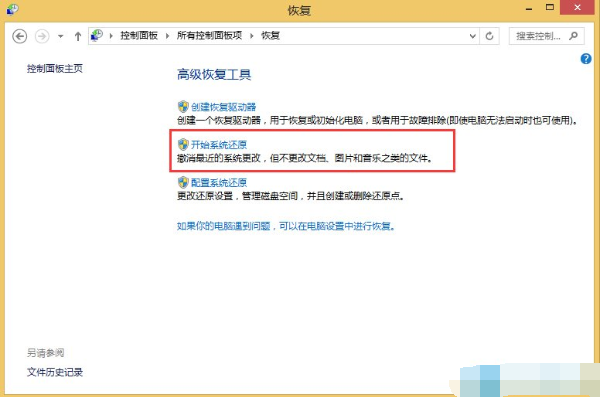Open the recent locations dropdown arrow
The height and width of the screenshot is (397, 601).
click(60, 37)
